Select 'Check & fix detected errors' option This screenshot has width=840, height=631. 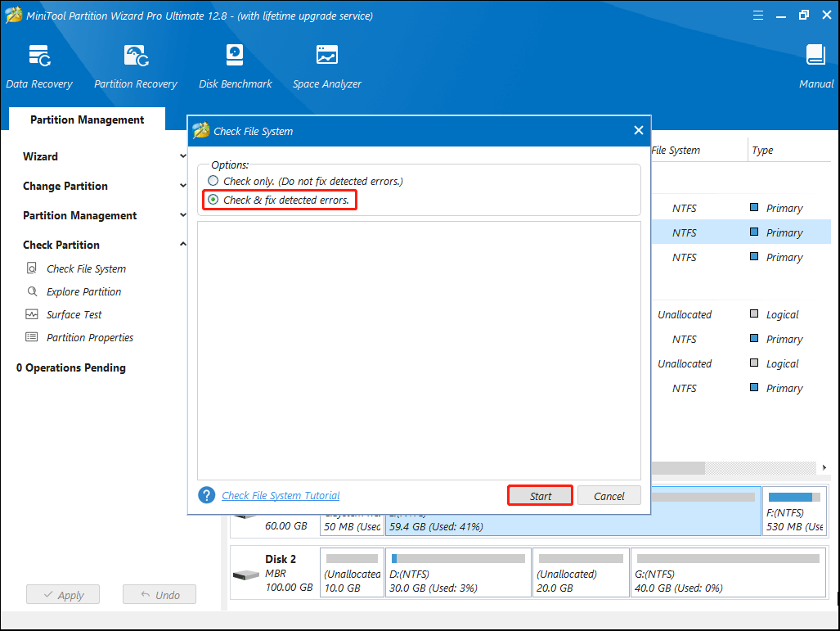(213, 200)
